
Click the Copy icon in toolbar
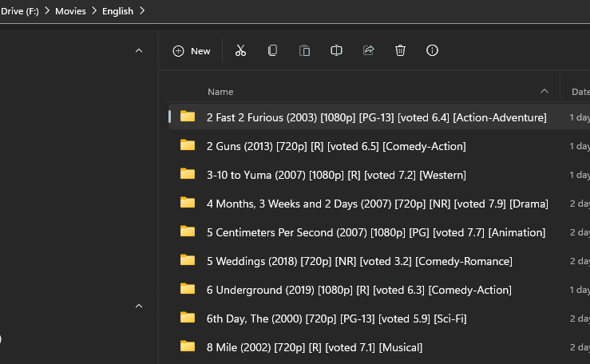pos(272,50)
